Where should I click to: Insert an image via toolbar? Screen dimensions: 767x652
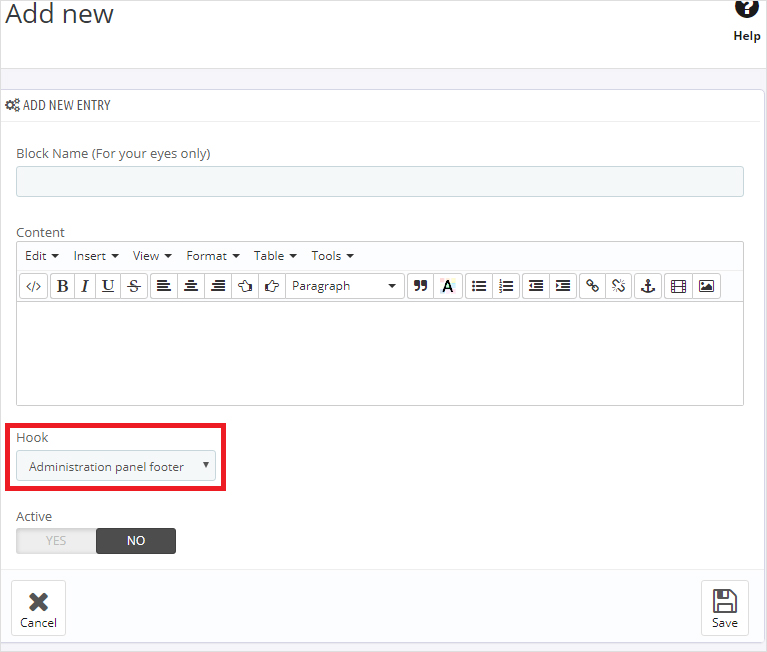tap(706, 286)
